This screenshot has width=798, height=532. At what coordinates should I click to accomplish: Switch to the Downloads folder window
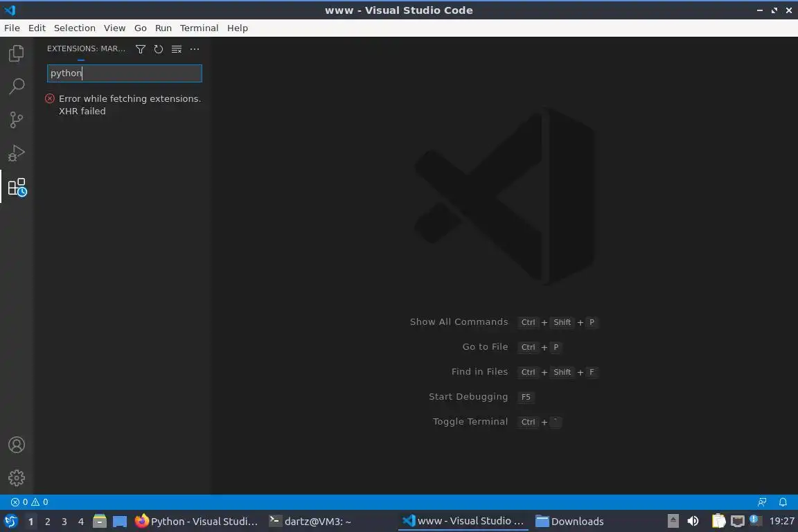point(569,522)
